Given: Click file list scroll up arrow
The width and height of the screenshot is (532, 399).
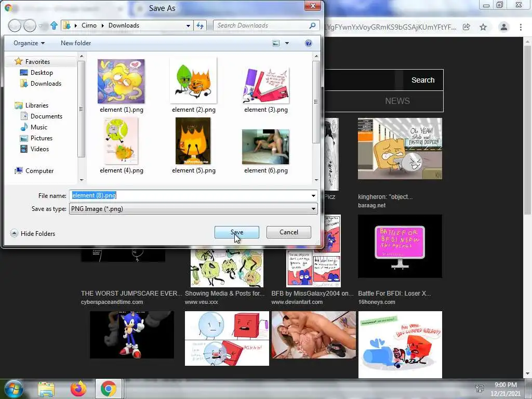Looking at the screenshot, I should pos(316,56).
